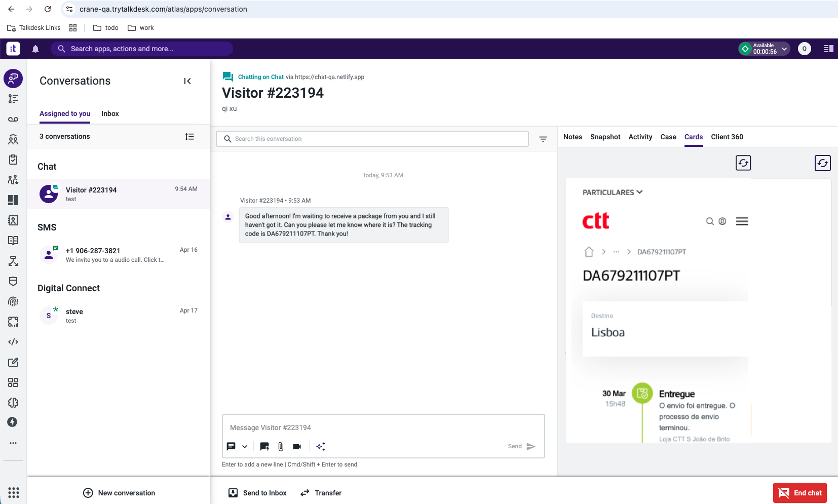
Task: Click the sort conversations icon
Action: point(189,136)
